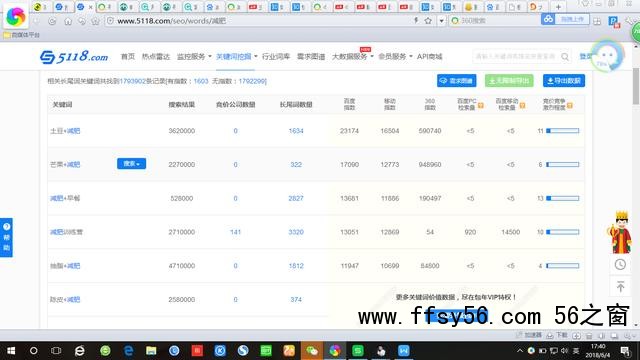Open long-tail count 1634 link
The image size is (640, 360).
point(296,131)
